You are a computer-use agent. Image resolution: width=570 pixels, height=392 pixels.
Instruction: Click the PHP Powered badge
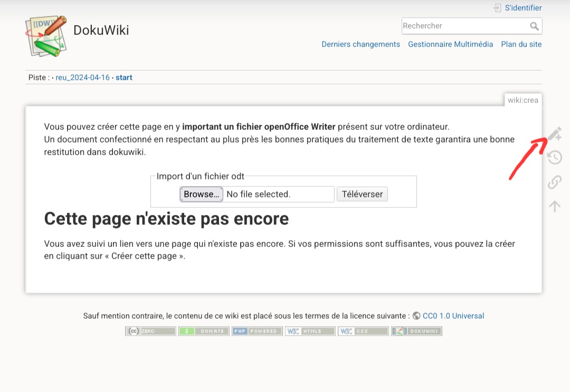click(257, 331)
